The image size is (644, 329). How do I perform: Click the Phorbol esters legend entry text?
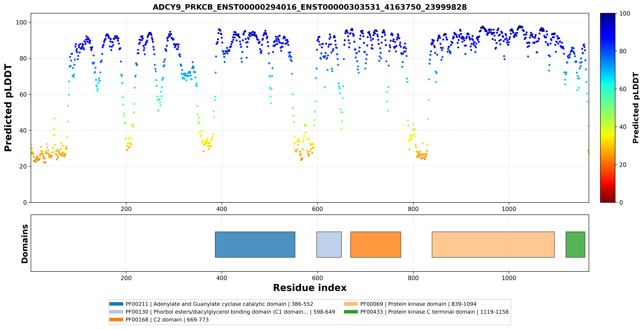point(230,312)
